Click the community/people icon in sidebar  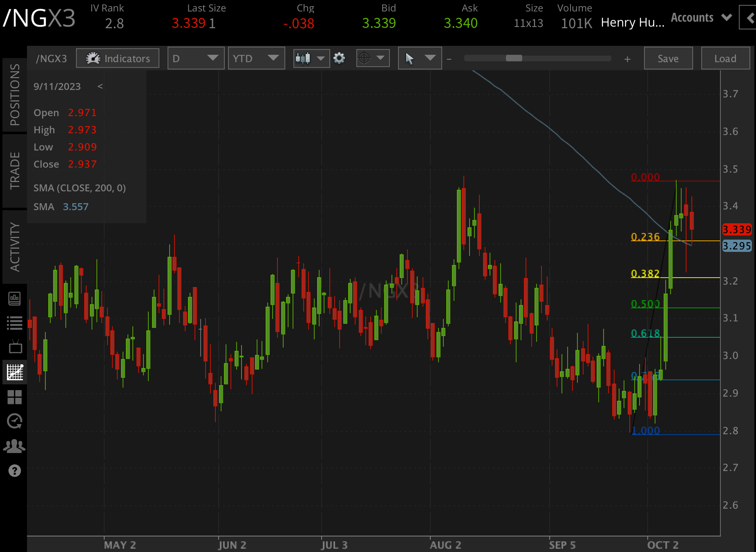click(x=15, y=446)
